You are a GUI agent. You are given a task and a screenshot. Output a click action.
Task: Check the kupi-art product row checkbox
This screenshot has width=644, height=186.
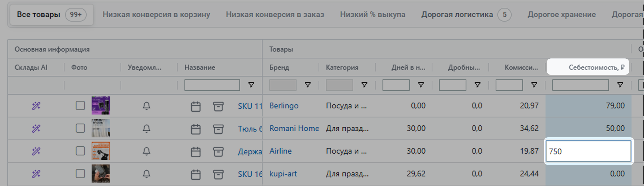point(80,174)
